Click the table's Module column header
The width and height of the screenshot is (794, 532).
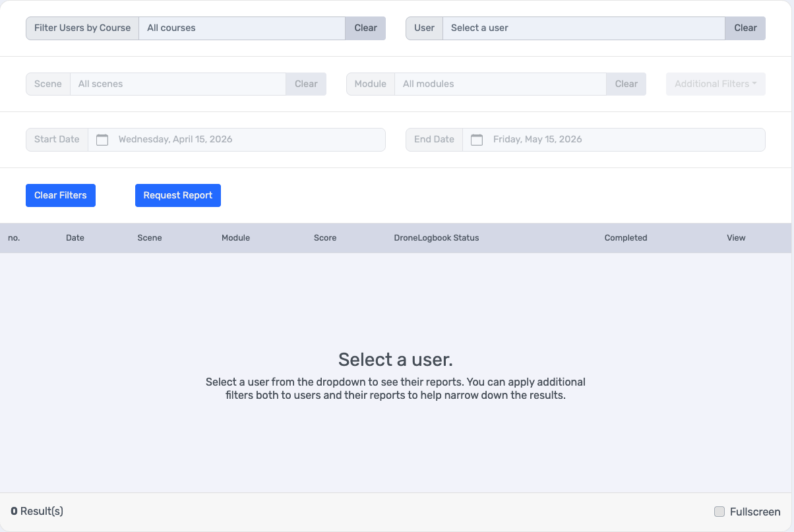[x=235, y=238]
